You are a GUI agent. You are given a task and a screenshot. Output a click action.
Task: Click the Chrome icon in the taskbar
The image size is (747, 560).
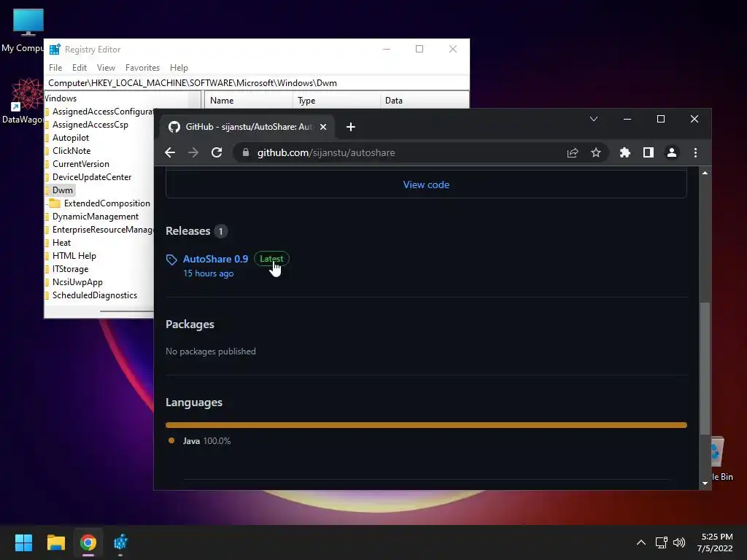click(x=88, y=542)
